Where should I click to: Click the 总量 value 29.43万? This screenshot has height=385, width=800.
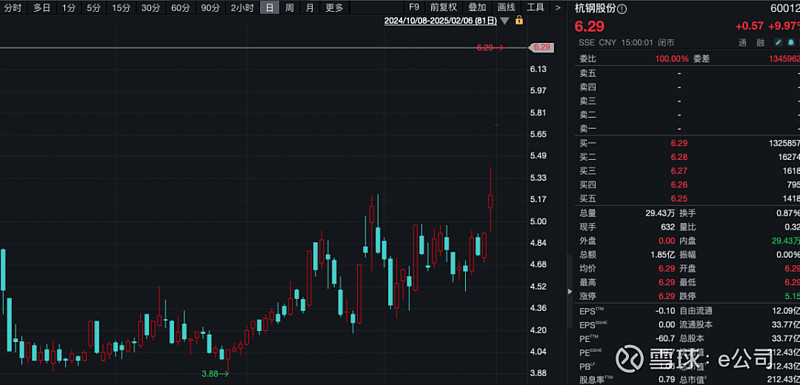tap(661, 214)
